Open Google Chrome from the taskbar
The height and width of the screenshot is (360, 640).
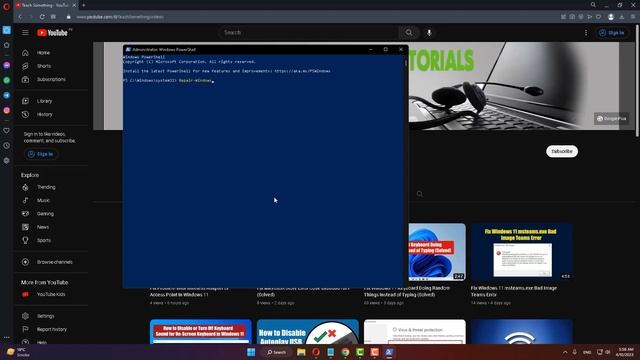click(x=345, y=352)
